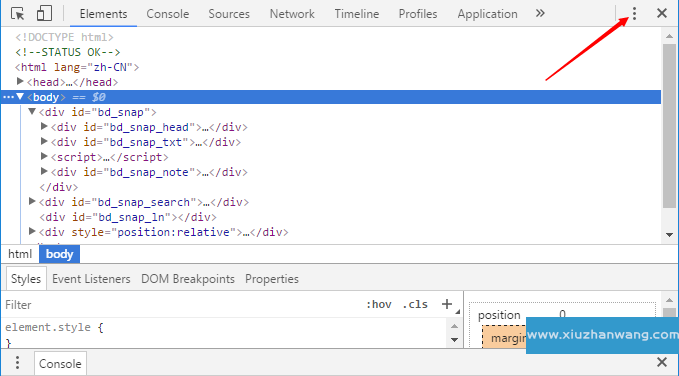Expand the head element node
Screen dimensions: 679x376
19,81
